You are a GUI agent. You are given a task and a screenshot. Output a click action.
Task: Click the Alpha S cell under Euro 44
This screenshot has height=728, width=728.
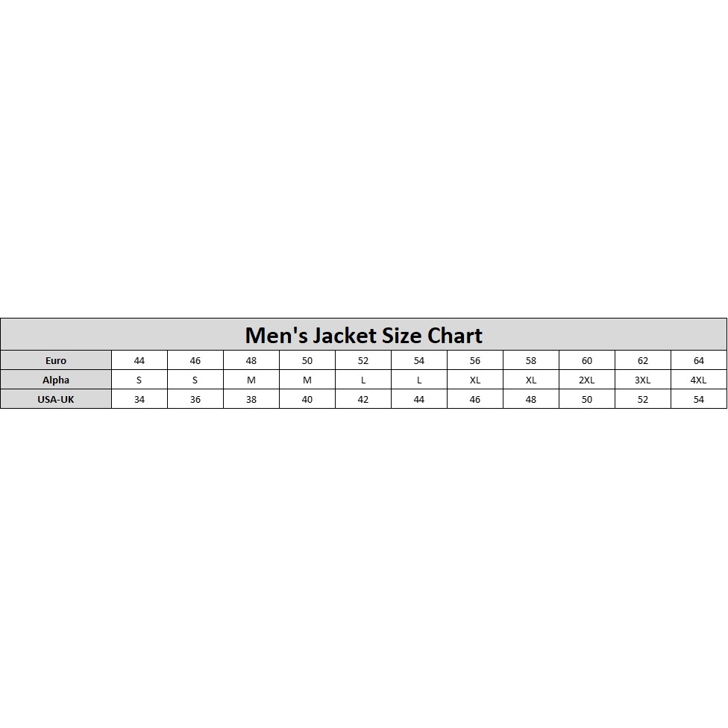(139, 380)
